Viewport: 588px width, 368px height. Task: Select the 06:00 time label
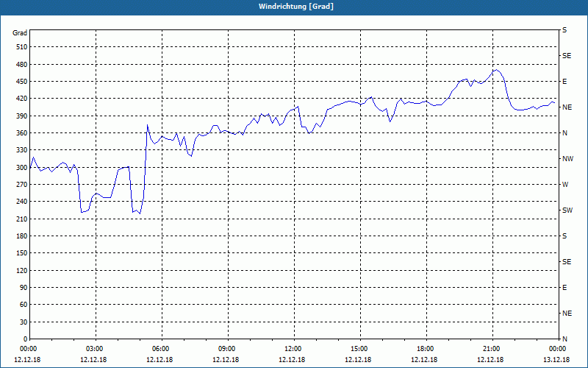click(160, 349)
